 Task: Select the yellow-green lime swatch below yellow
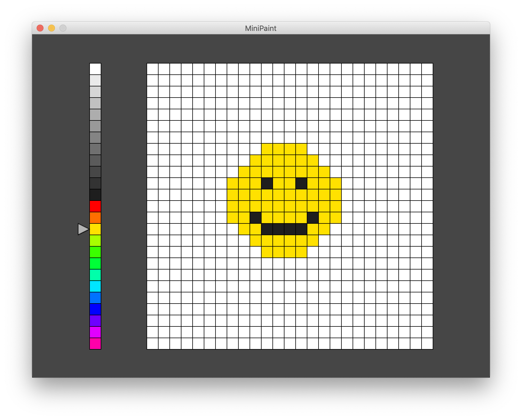tap(95, 241)
